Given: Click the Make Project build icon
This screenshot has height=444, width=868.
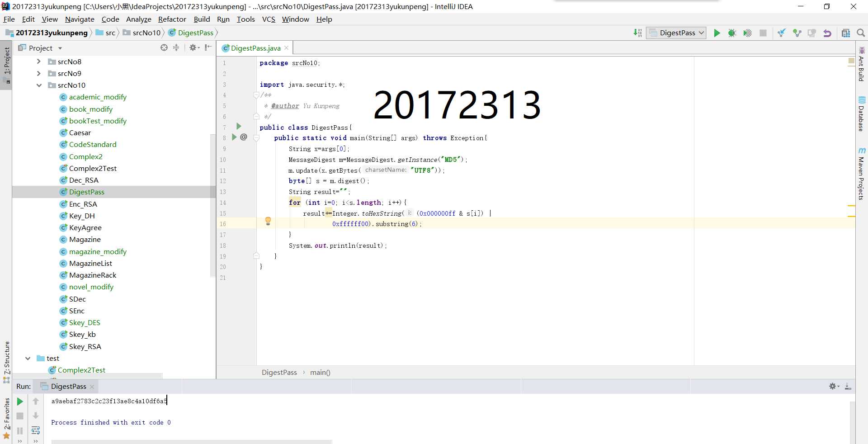Looking at the screenshot, I should point(637,33).
